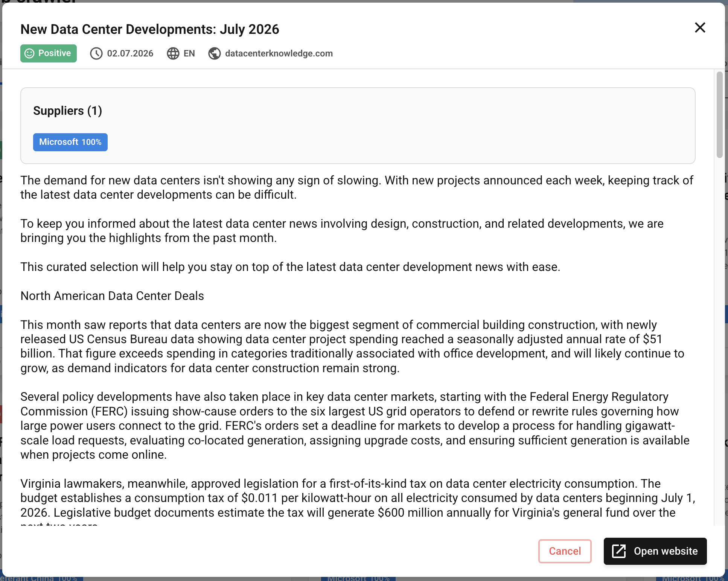Select the Positive sentiment badge
Screen dimensions: 728x581
pos(49,53)
